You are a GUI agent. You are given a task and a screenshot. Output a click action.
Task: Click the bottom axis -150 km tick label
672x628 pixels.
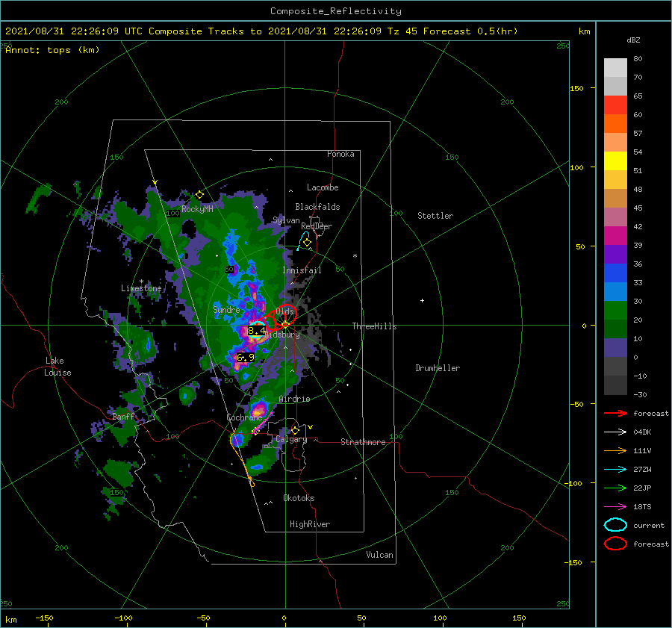pyautogui.click(x=44, y=618)
